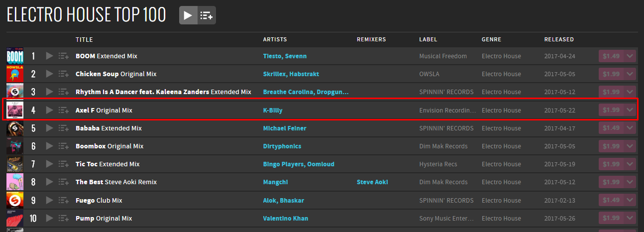Image resolution: width=644 pixels, height=232 pixels.
Task: Buy Chicken Soup for $1.99
Action: click(611, 74)
